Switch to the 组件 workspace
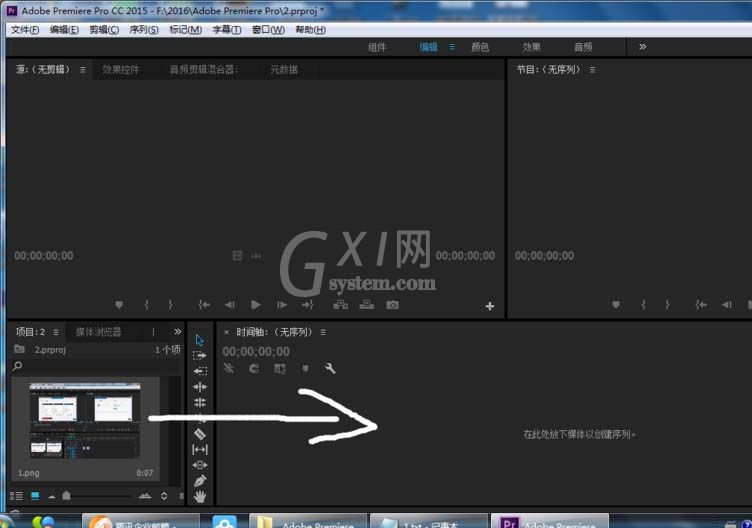 [376, 47]
